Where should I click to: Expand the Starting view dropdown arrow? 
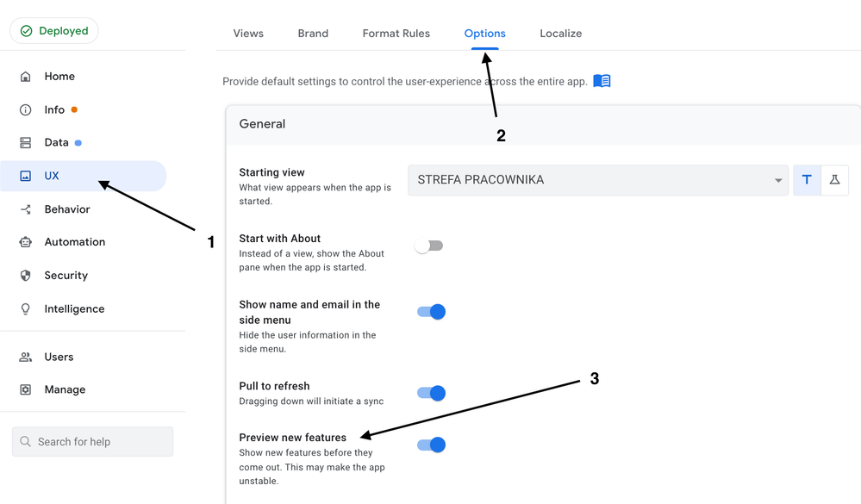[x=778, y=180]
